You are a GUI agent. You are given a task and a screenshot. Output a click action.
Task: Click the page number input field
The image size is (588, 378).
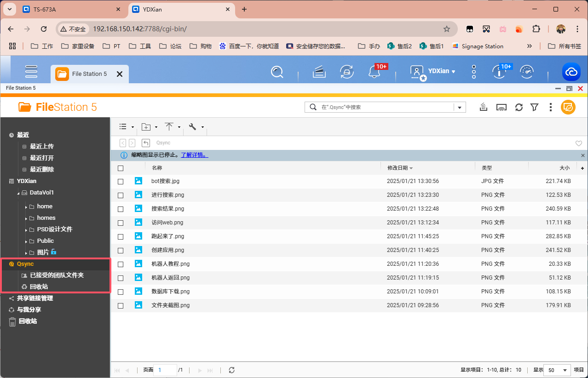tap(165, 370)
